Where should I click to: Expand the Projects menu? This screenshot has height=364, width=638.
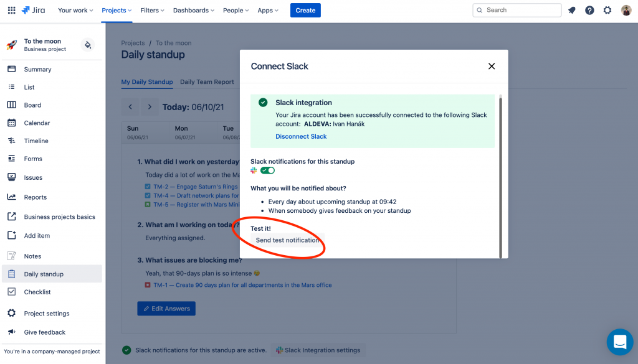117,10
